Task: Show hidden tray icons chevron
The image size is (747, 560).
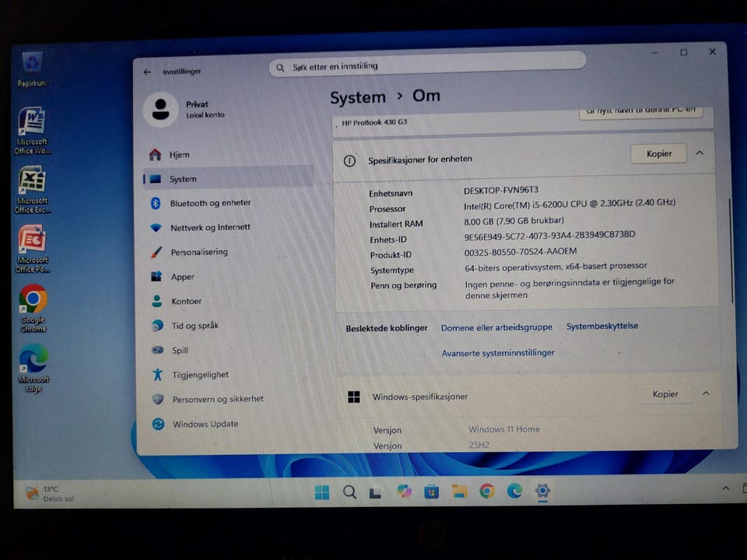Action: point(725,488)
